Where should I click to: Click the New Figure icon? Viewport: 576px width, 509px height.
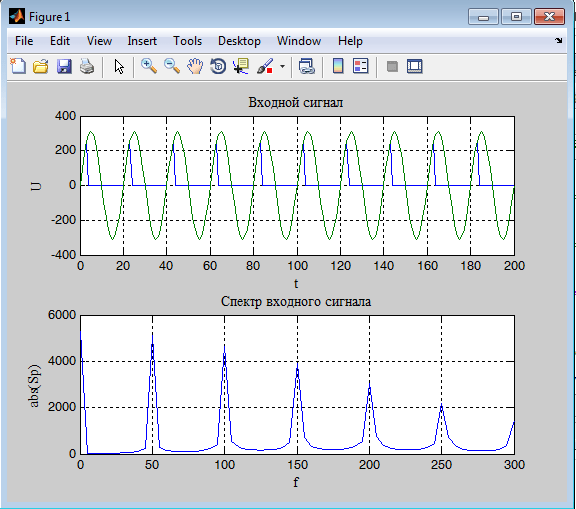(x=18, y=66)
